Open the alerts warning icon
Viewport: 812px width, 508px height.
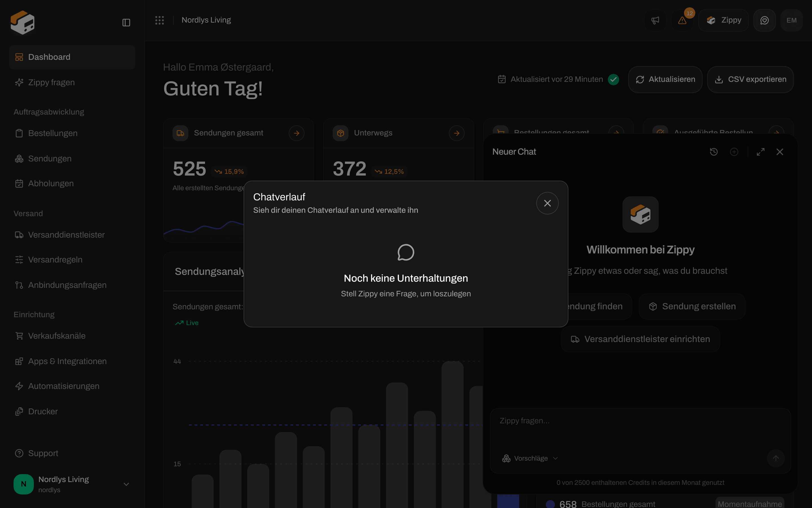(682, 20)
